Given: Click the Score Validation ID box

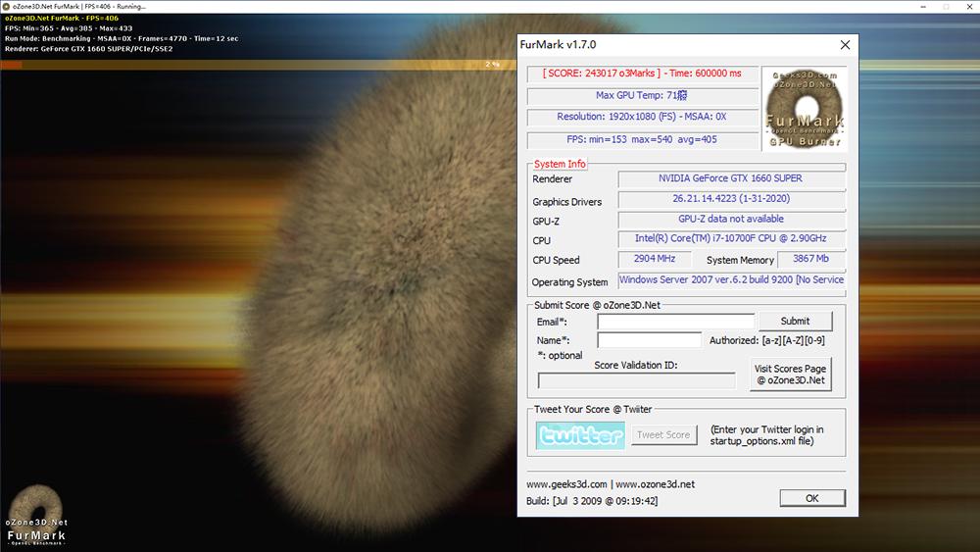Looking at the screenshot, I should [x=636, y=380].
